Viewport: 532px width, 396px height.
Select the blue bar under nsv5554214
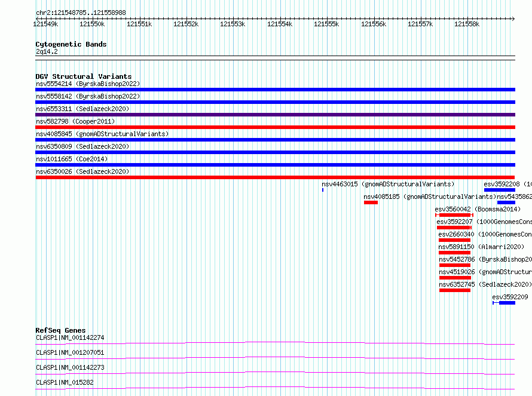(275, 90)
